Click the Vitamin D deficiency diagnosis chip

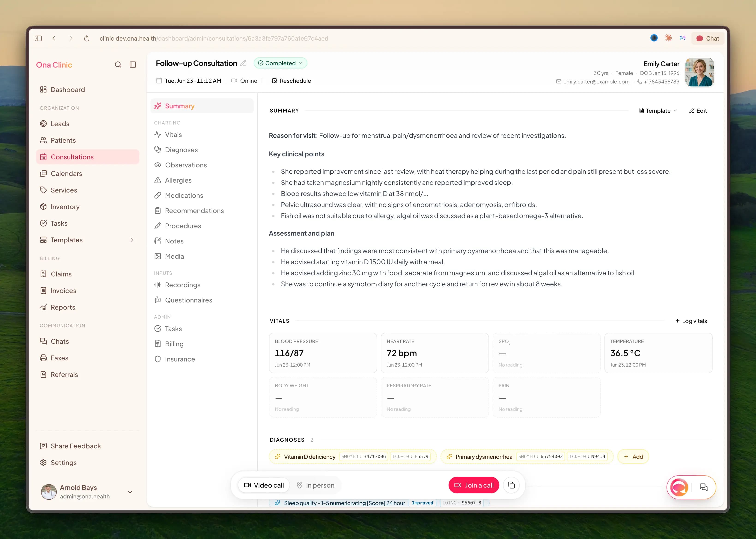353,457
